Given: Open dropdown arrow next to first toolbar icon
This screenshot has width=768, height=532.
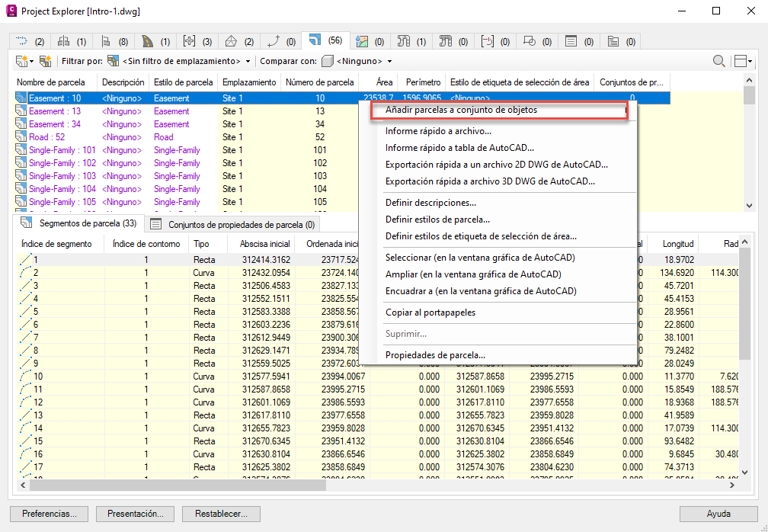Looking at the screenshot, I should [32, 61].
